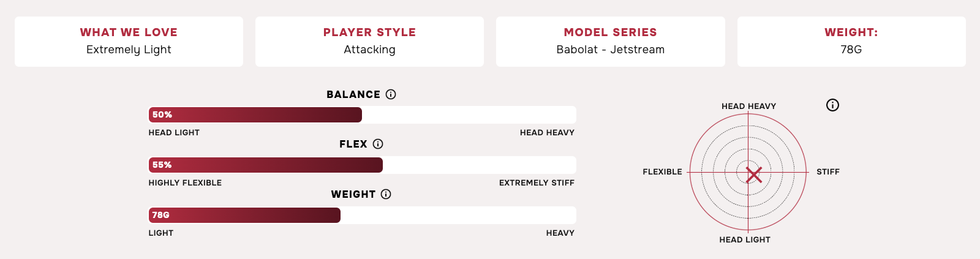Image resolution: width=980 pixels, height=259 pixels.
Task: Click the HEAD HEAVY label above the chart
Action: [x=748, y=106]
